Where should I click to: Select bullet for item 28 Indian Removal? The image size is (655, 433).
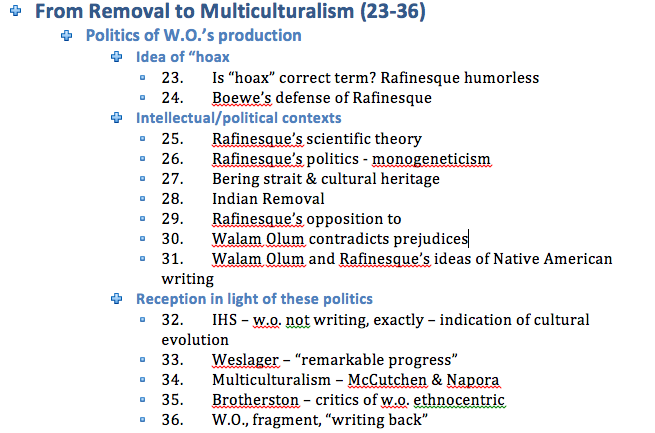(142, 198)
